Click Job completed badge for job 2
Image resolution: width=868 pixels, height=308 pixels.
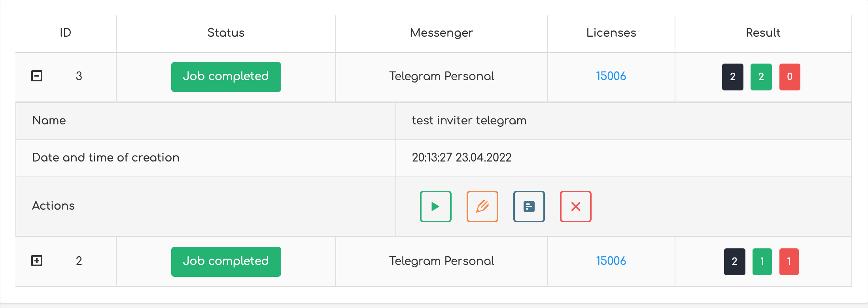point(226,261)
